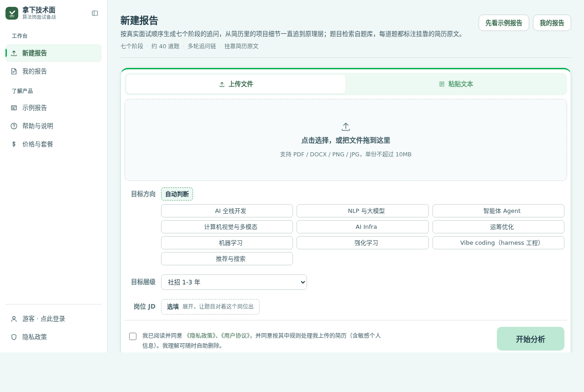584x392 pixels.
Task: Collapse the sidebar with the panel toggle icon
Action: point(95,13)
